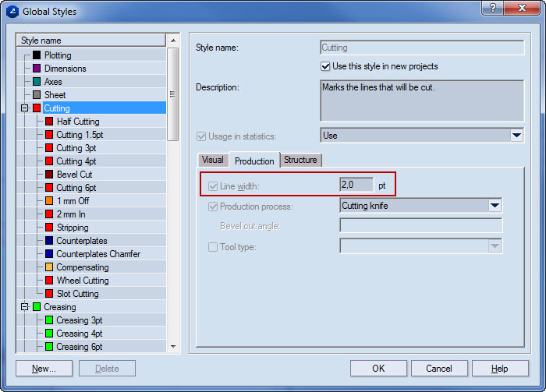Open the Production process Cutting knife dropdown

(x=494, y=206)
